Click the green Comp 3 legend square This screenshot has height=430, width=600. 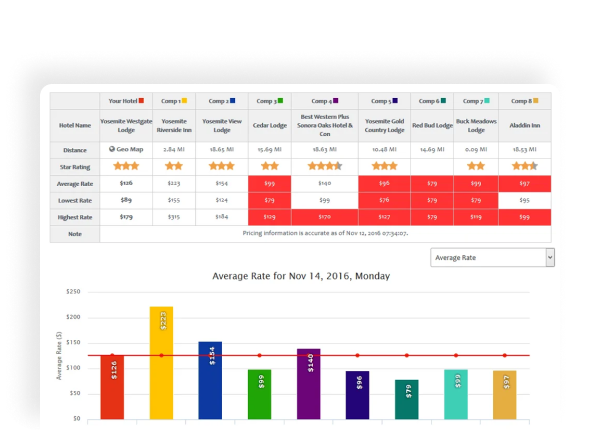click(x=280, y=101)
